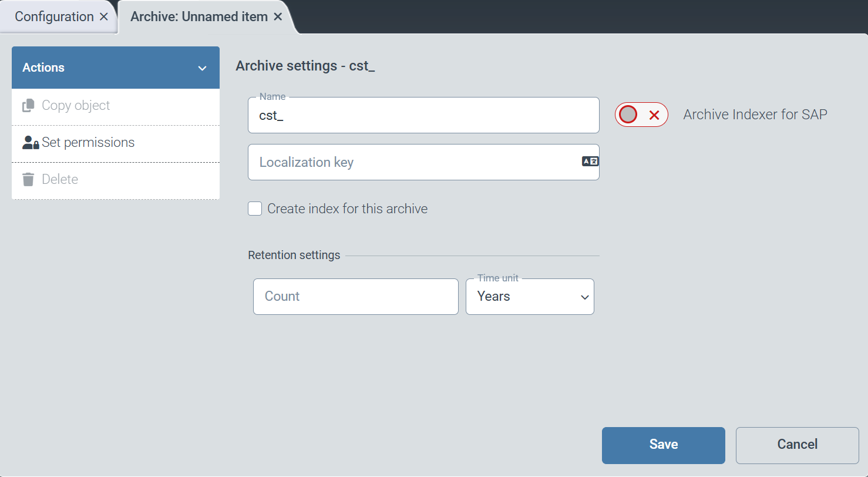Image resolution: width=868 pixels, height=477 pixels.
Task: Switch to the Configuration tab
Action: [x=53, y=16]
